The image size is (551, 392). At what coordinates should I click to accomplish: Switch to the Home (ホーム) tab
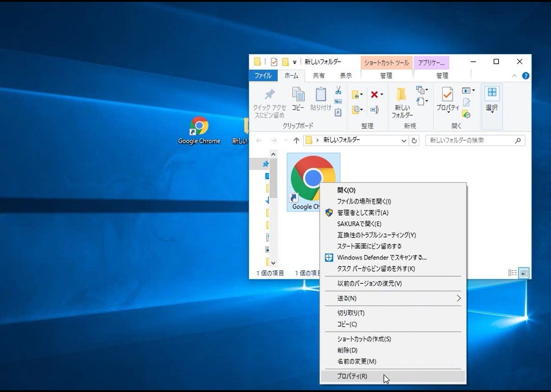pos(291,76)
